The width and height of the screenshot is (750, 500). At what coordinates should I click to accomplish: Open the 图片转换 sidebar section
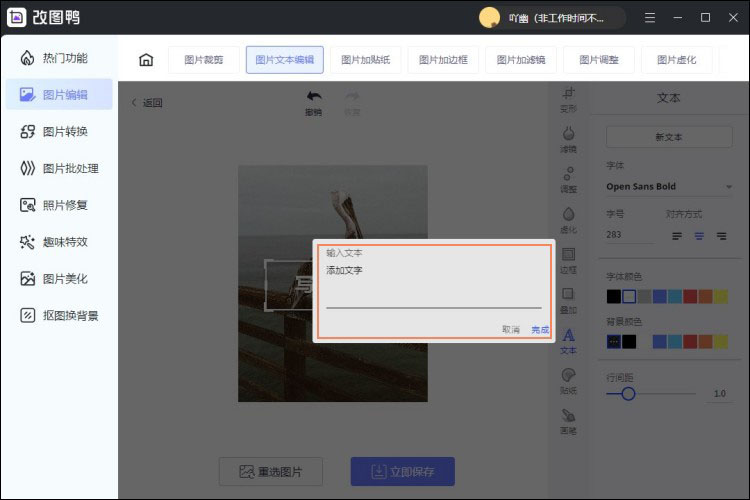59,132
